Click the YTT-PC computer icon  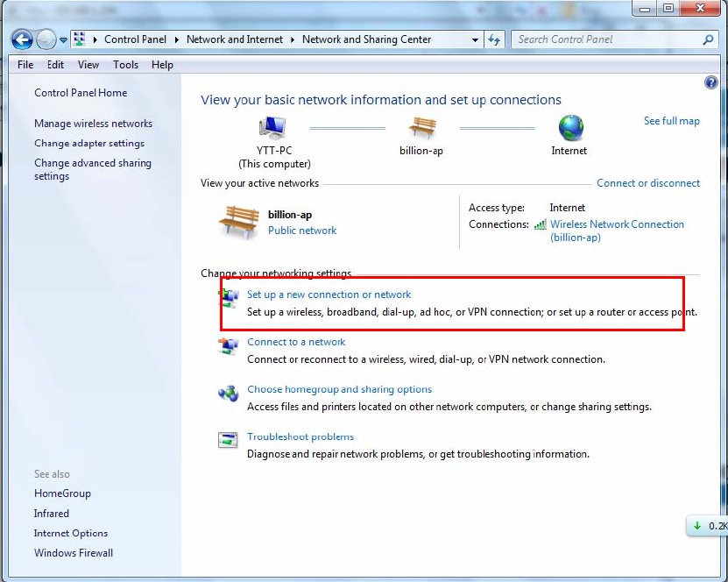coord(272,128)
